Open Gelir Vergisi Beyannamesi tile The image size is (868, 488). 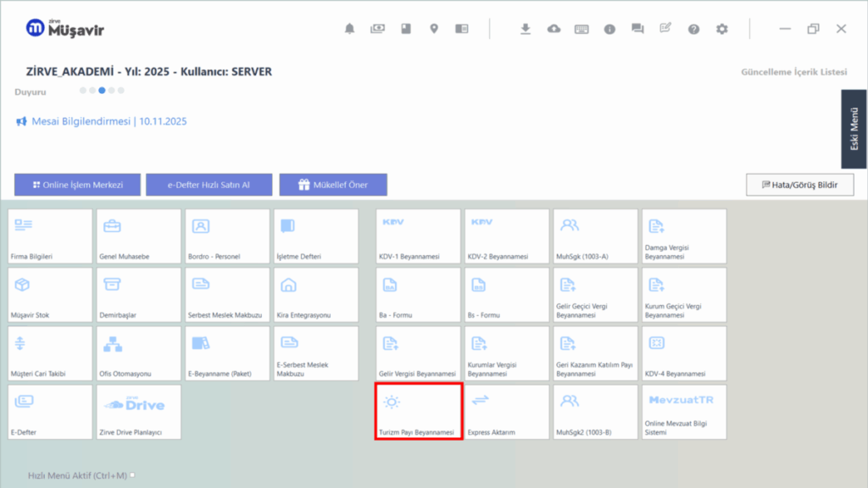click(418, 353)
